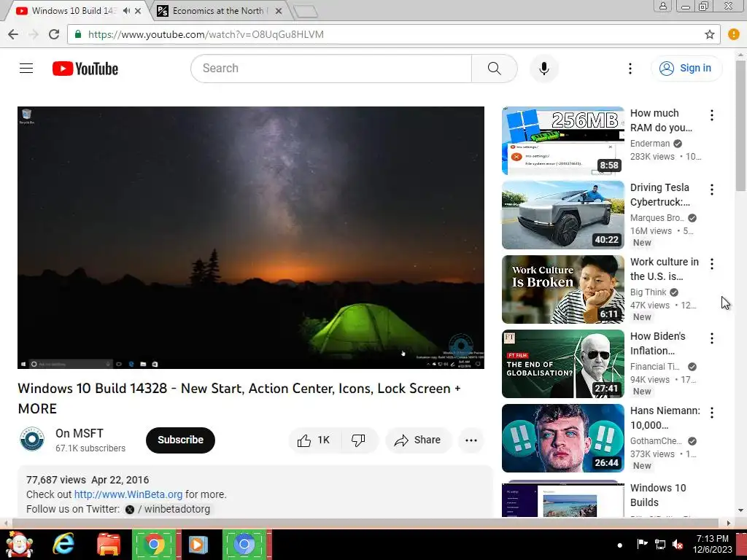This screenshot has height=560, width=747.
Task: Open the network tray icon
Action: (x=660, y=544)
